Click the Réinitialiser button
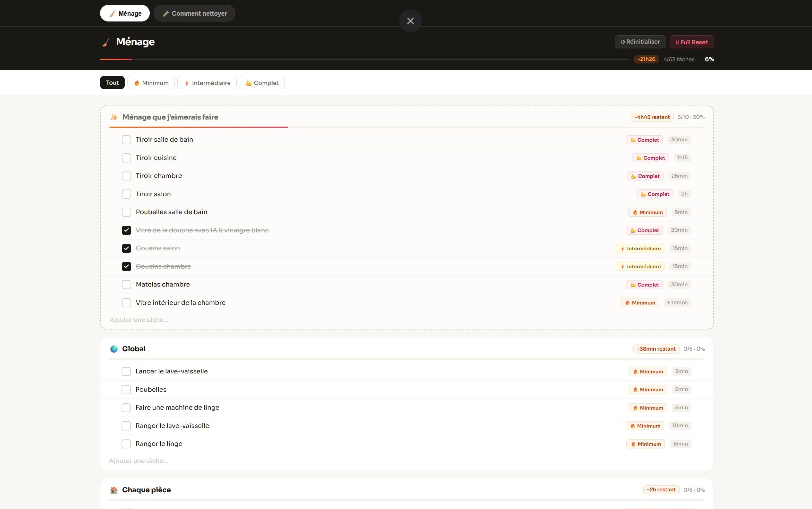Viewport: 812px width, 509px height. 640,42
